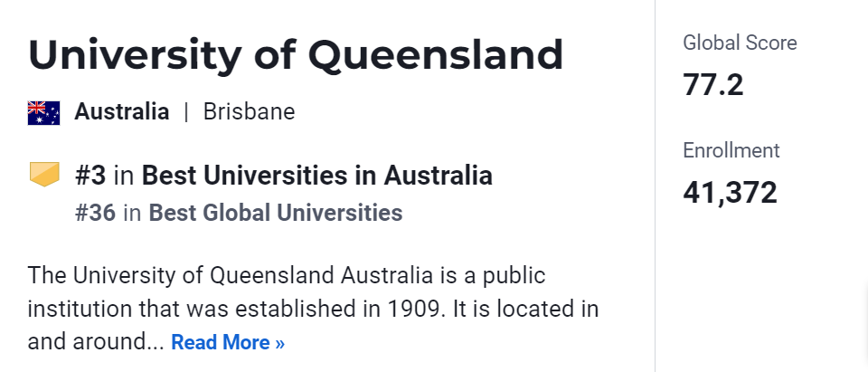Click the word "in" after #36
Screen dimensions: 868x372
[132, 214]
